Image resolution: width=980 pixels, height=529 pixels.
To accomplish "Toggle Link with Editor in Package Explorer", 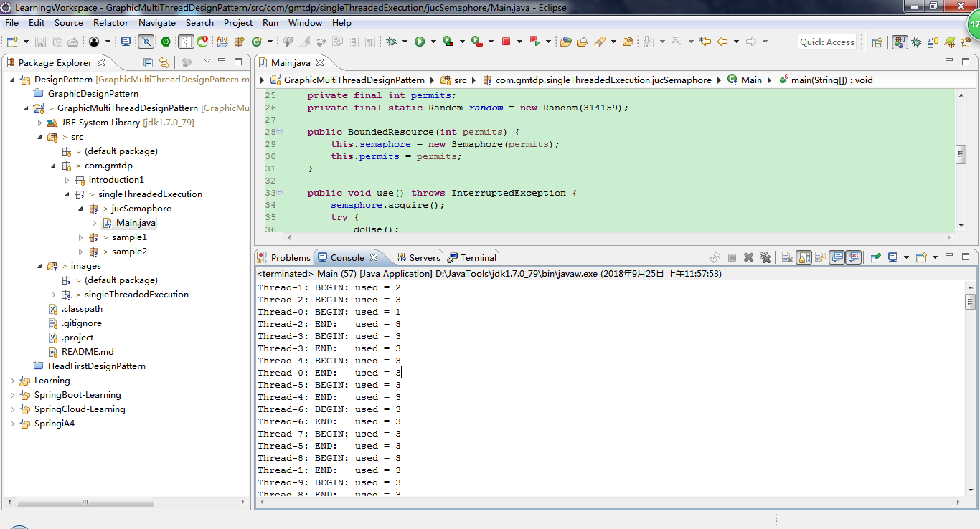I will point(164,62).
